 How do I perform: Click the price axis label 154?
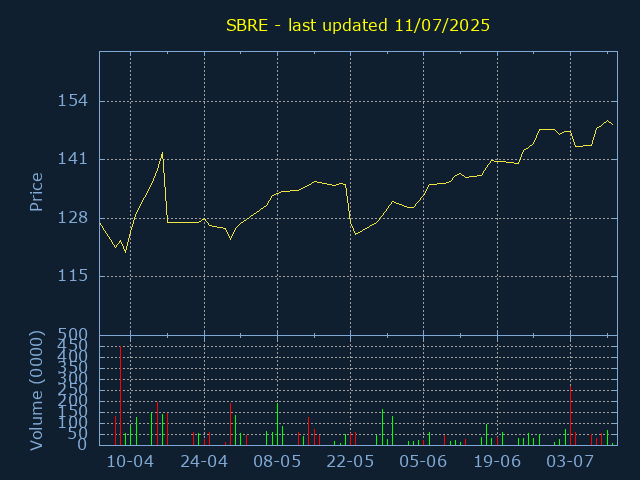pos(73,101)
